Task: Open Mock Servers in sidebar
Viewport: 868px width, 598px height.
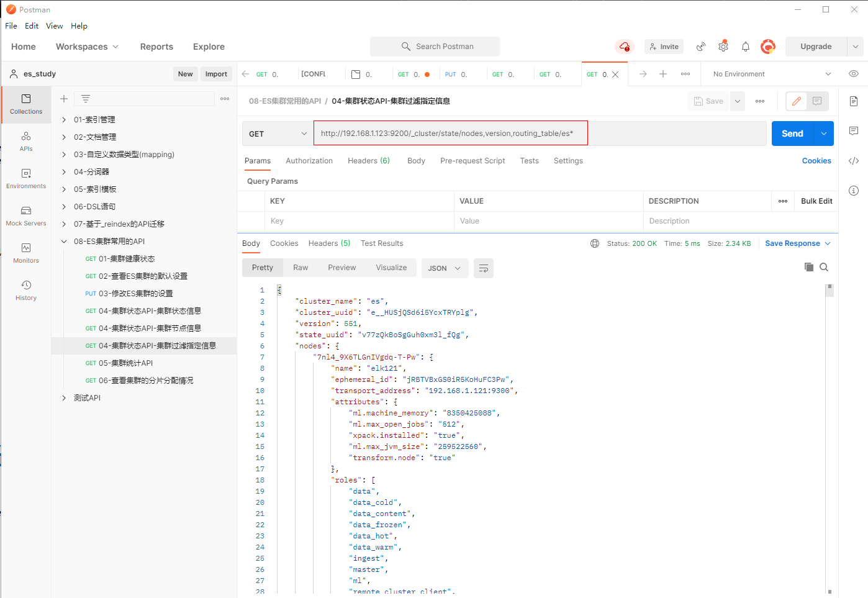Action: coord(26,215)
